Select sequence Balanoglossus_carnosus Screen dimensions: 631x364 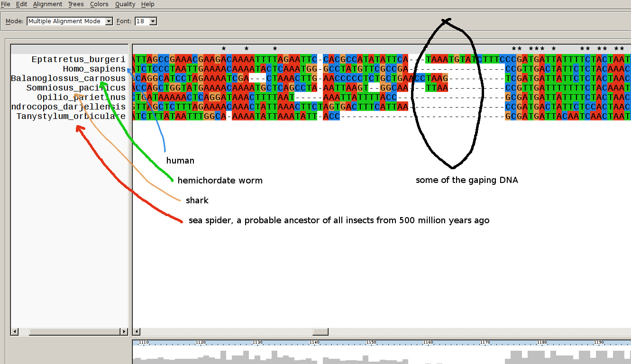68,78
